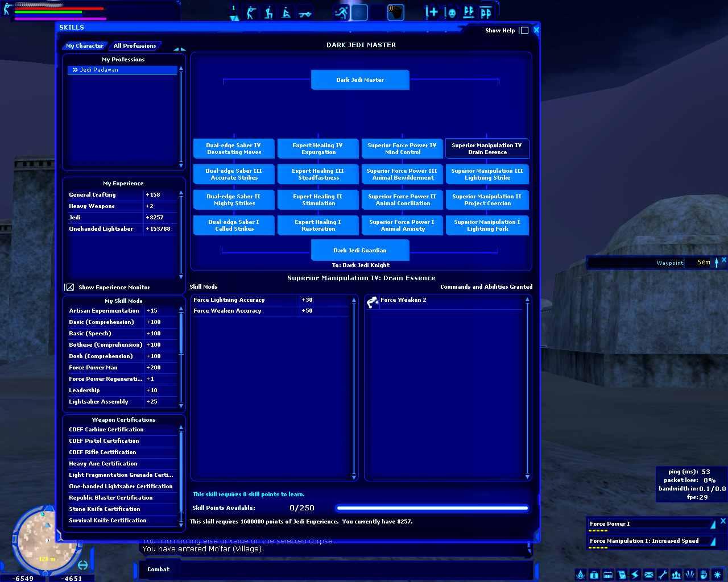Select Superior Manipulation II Project Coercion
728x582 pixels.
(487, 200)
